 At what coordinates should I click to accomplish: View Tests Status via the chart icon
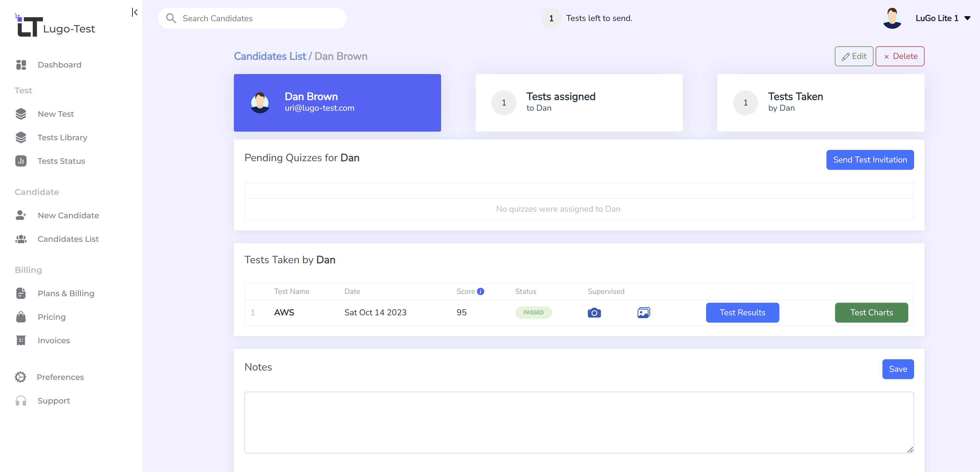pyautogui.click(x=21, y=161)
